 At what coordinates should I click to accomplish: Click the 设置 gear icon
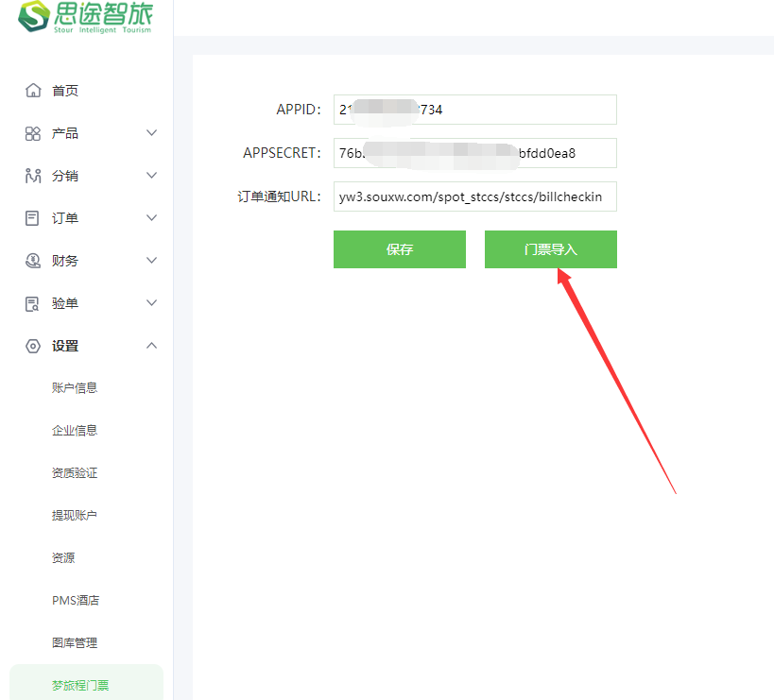(33, 346)
